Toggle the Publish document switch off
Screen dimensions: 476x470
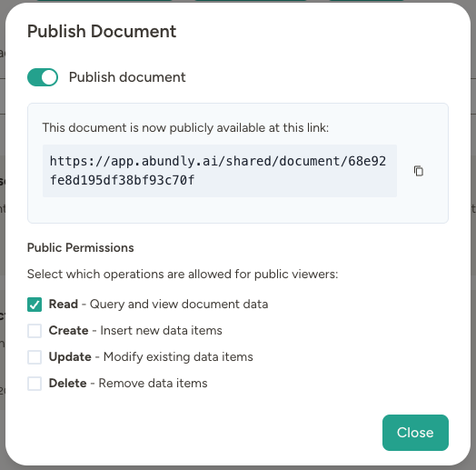pos(43,77)
